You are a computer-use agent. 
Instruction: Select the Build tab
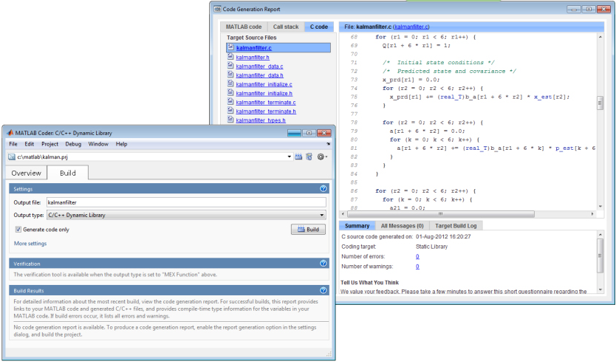tap(67, 174)
